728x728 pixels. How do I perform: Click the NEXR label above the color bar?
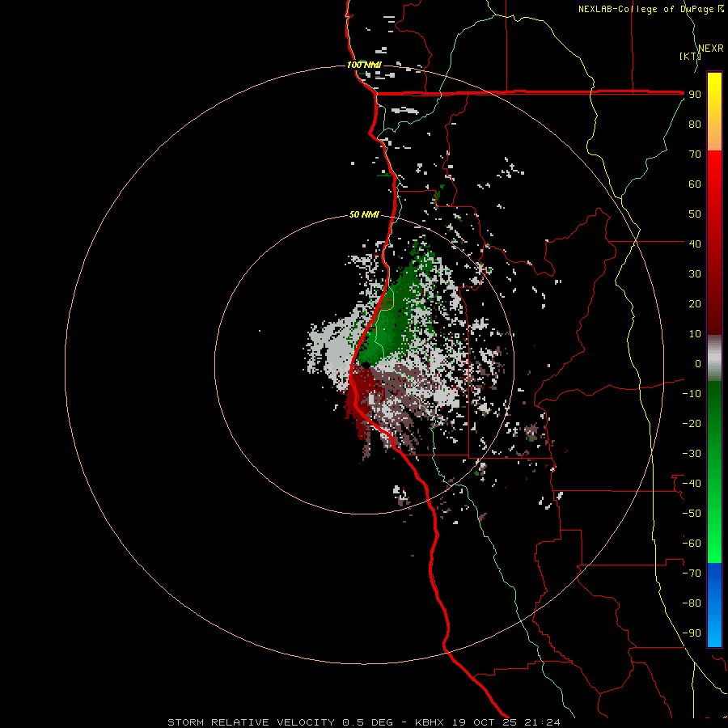point(711,49)
